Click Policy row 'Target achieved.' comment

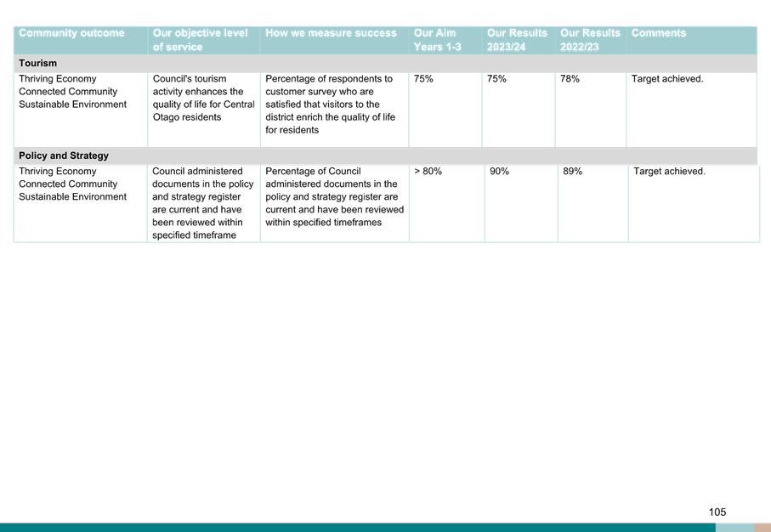coord(669,171)
